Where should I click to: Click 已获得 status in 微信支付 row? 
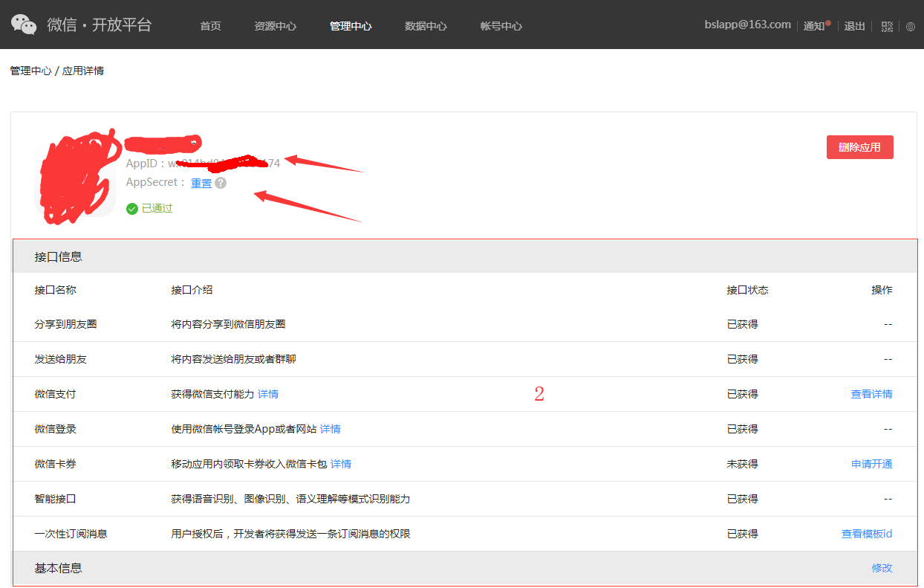[743, 394]
